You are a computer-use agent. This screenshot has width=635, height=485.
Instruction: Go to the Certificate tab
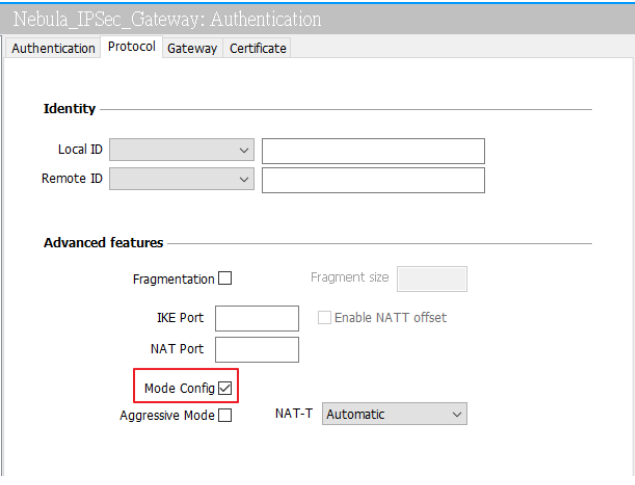tap(258, 48)
